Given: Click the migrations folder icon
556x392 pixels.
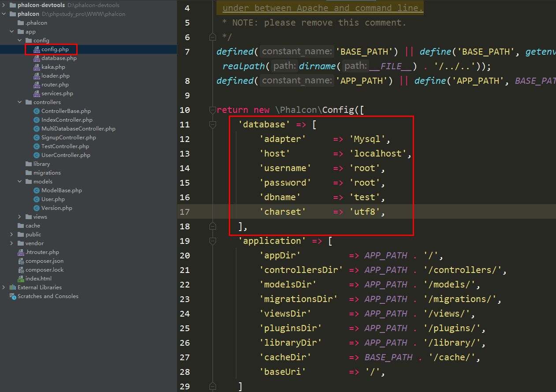Looking at the screenshot, I should (x=29, y=173).
